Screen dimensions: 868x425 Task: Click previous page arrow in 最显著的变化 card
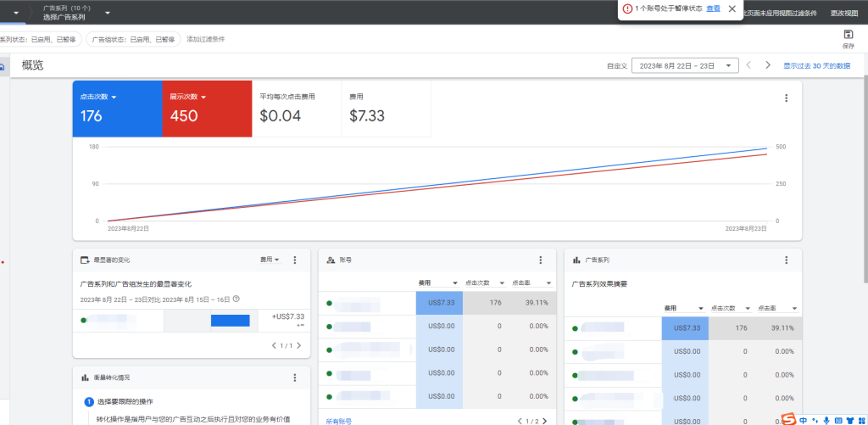click(274, 346)
